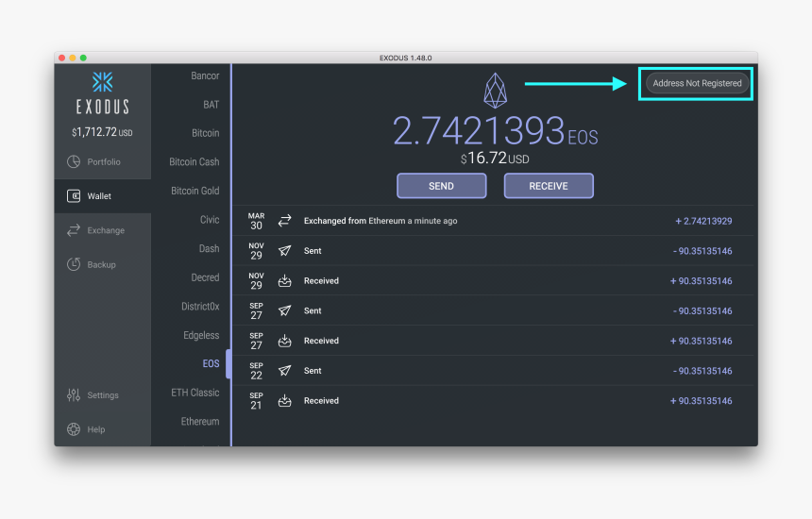The height and width of the screenshot is (519, 812).
Task: Click the RECEIVE button
Action: 549,186
